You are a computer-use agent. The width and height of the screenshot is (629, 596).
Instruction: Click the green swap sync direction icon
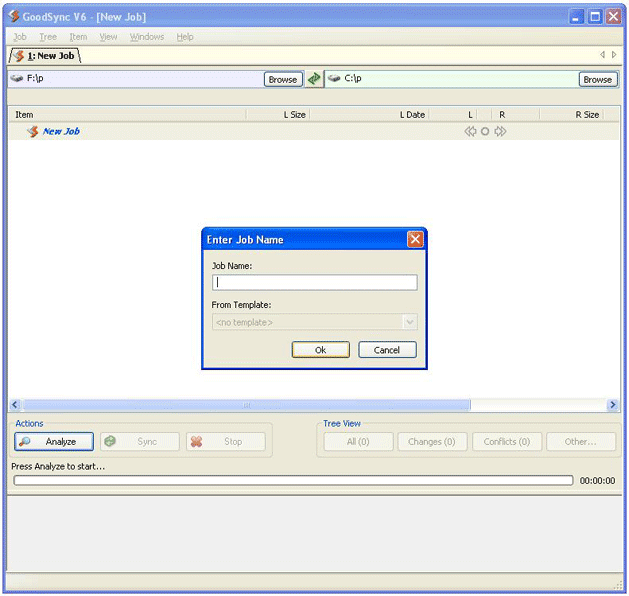click(x=314, y=79)
